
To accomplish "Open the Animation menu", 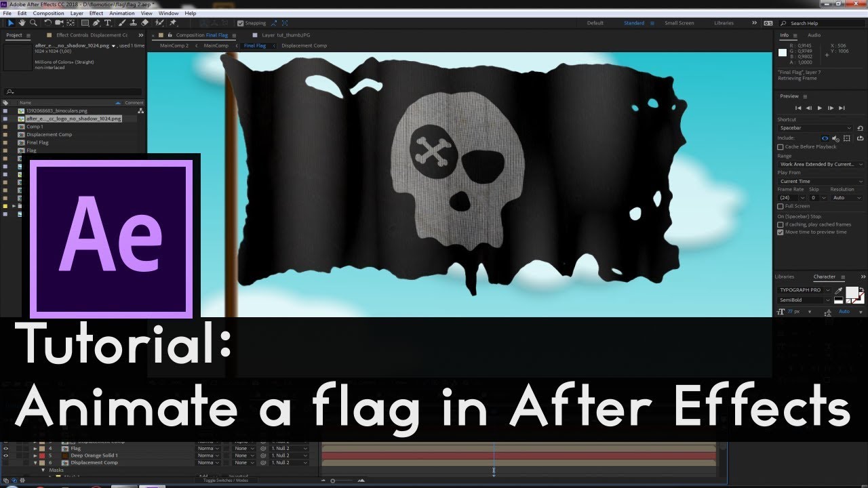I will coord(122,13).
